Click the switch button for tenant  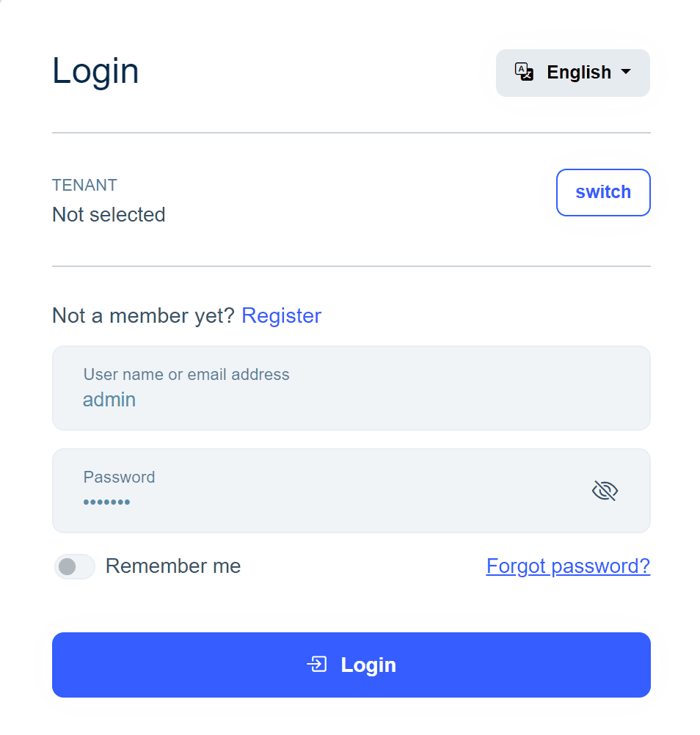coord(603,192)
